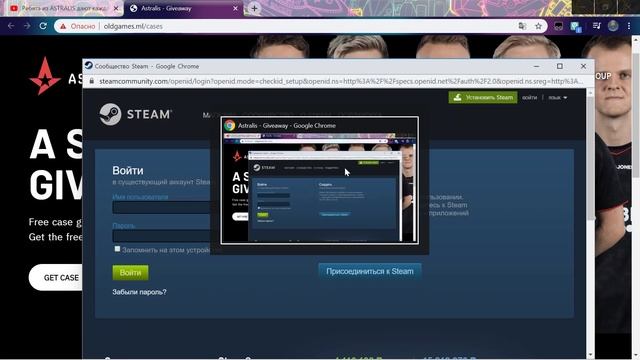Bookmark this page with star icon

point(538,26)
